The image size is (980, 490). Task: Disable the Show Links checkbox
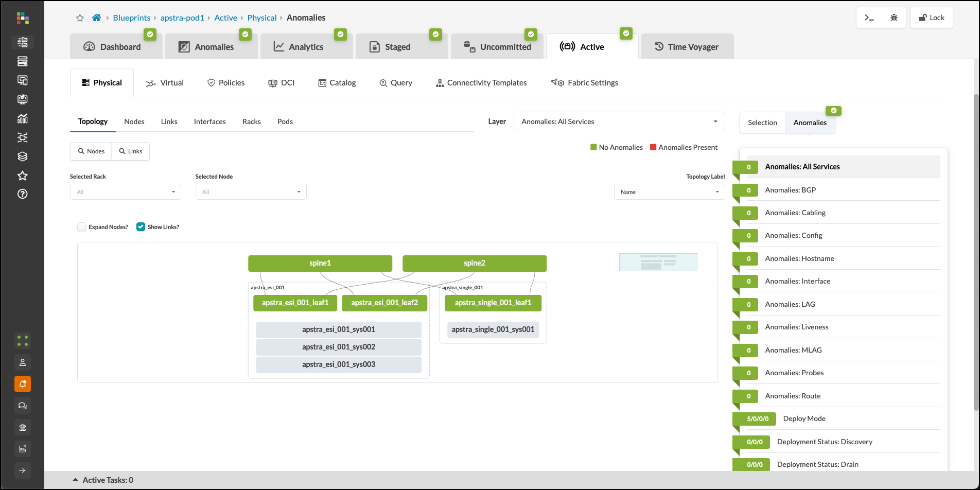(140, 226)
